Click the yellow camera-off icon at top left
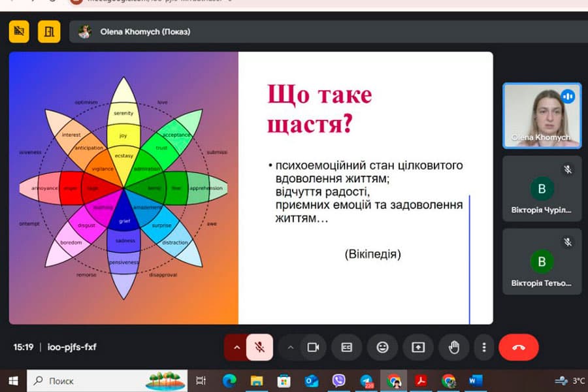 [x=19, y=31]
